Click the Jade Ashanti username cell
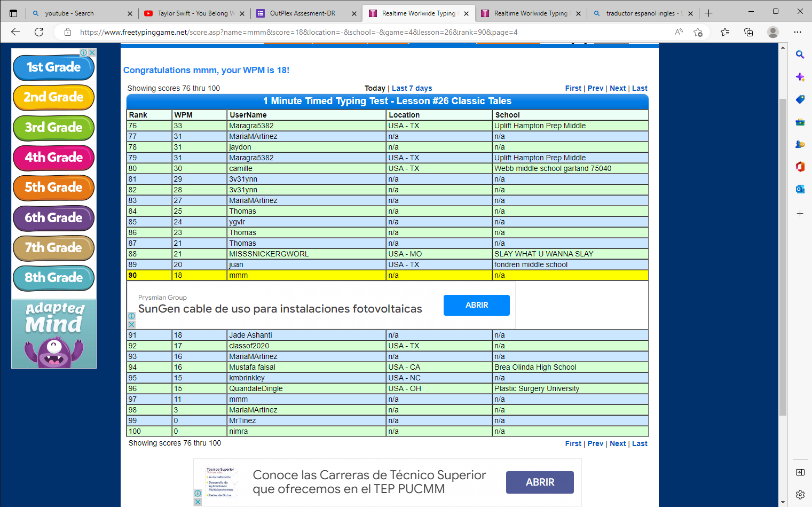Screen dimensions: 812x507 coord(306,335)
